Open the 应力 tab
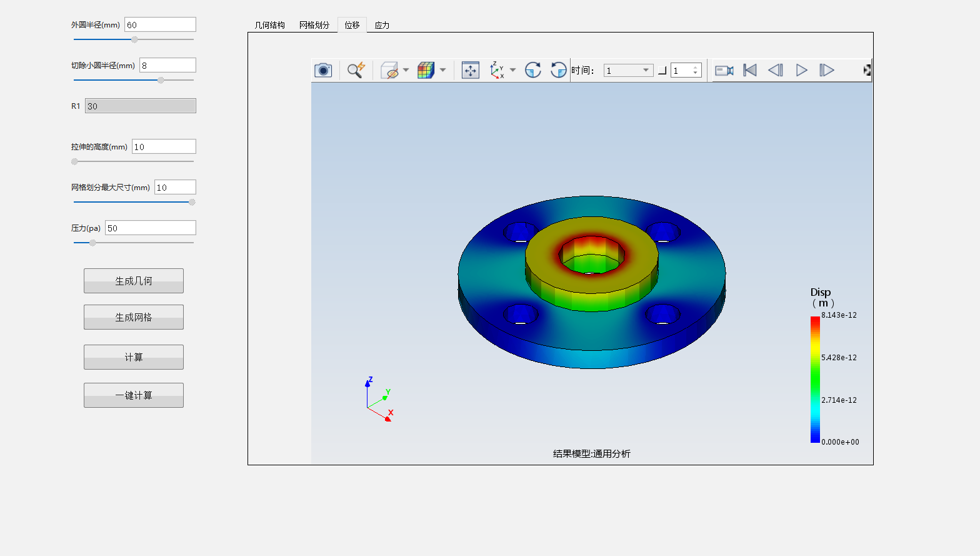 pyautogui.click(x=382, y=25)
